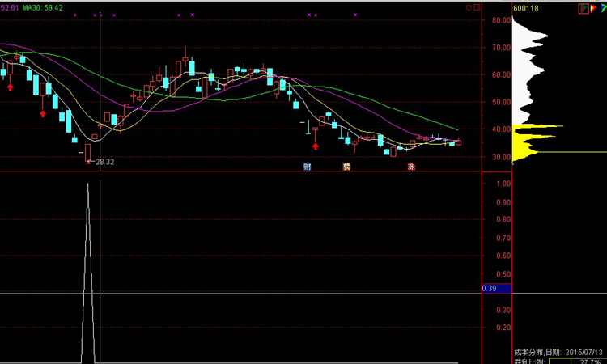Click the white spike peak in the indicator panel
Image resolution: width=607 pixels, height=364 pixels.
(88, 184)
